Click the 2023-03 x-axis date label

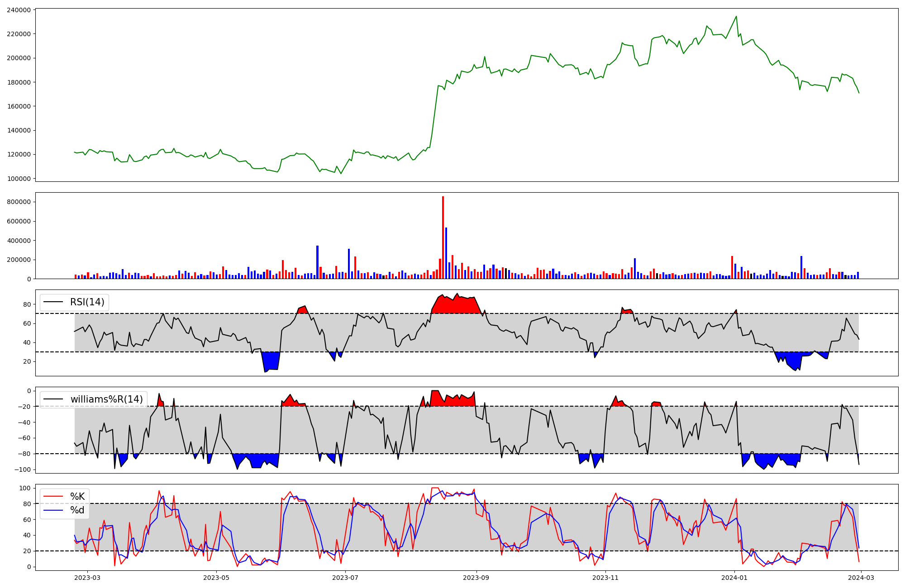(x=87, y=578)
